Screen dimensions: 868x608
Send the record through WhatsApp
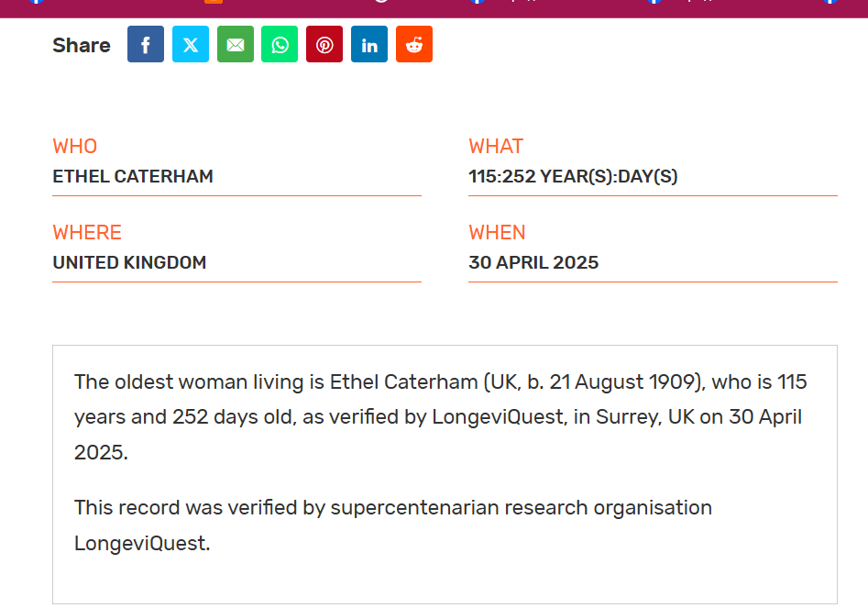point(280,44)
